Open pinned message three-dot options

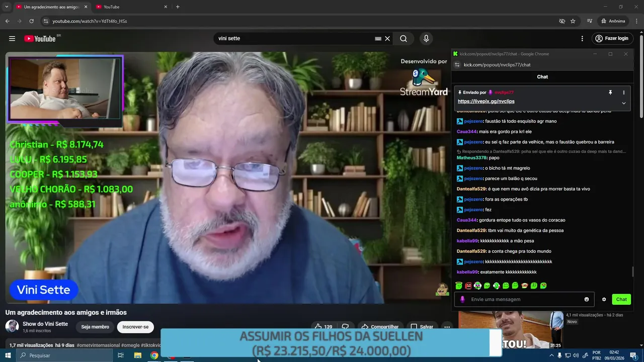tap(623, 93)
